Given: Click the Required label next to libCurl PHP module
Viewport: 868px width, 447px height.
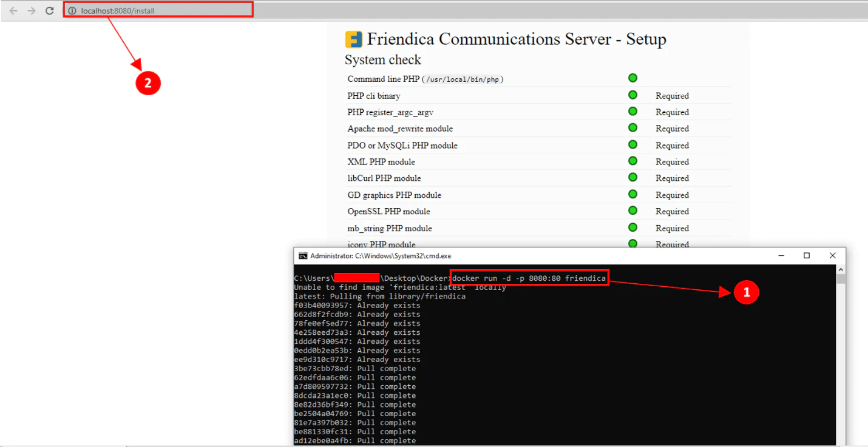Looking at the screenshot, I should 672,178.
